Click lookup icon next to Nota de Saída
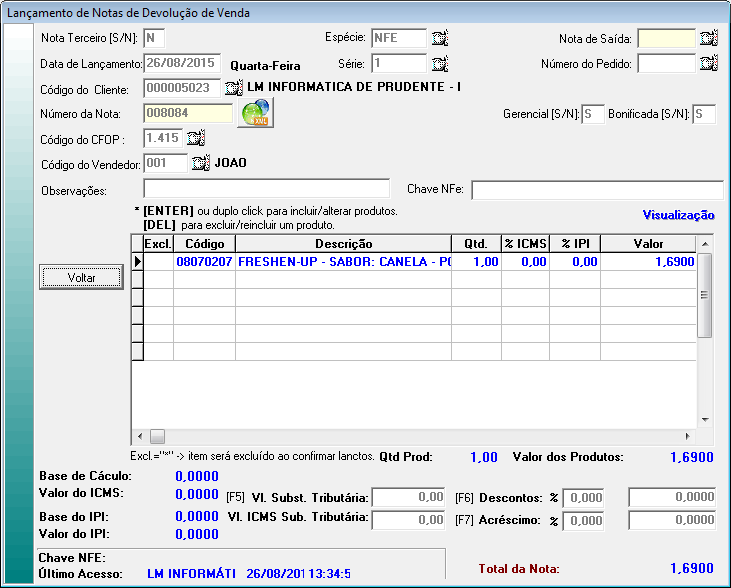The width and height of the screenshot is (731, 588). click(709, 39)
